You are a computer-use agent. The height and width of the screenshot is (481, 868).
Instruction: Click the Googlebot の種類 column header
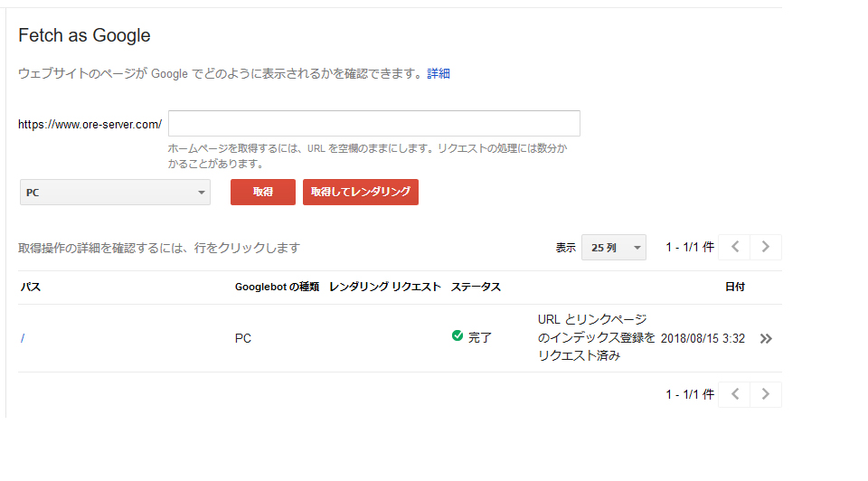277,287
